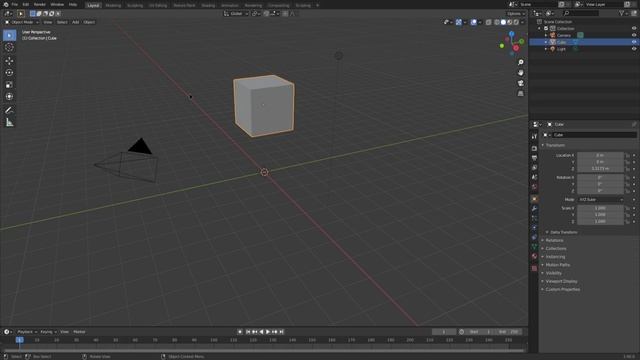
Task: Expand the Motion Paths panel
Action: pos(557,265)
